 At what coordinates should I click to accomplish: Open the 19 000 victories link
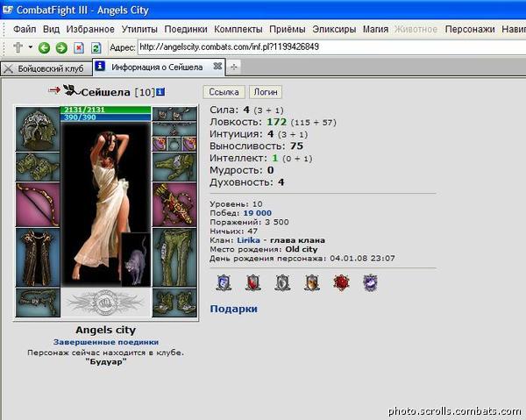click(x=257, y=213)
